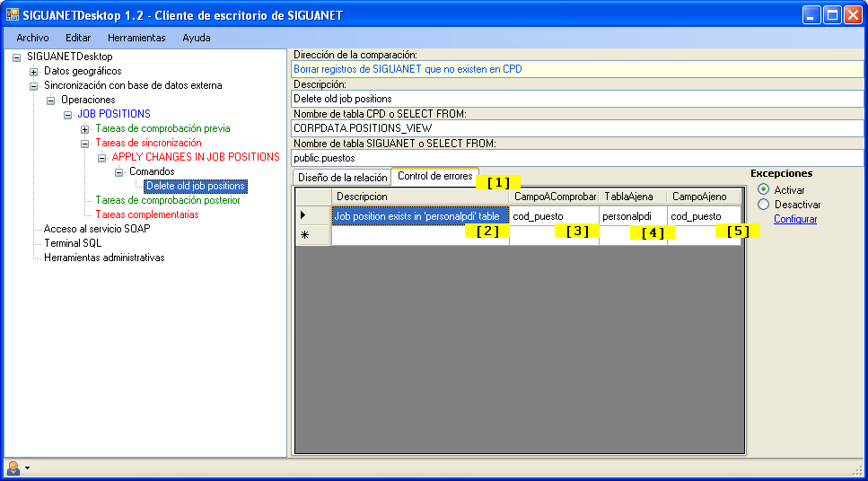Select the cod_puesto cell under CampoAjeno
The height and width of the screenshot is (481, 868).
[x=704, y=216]
